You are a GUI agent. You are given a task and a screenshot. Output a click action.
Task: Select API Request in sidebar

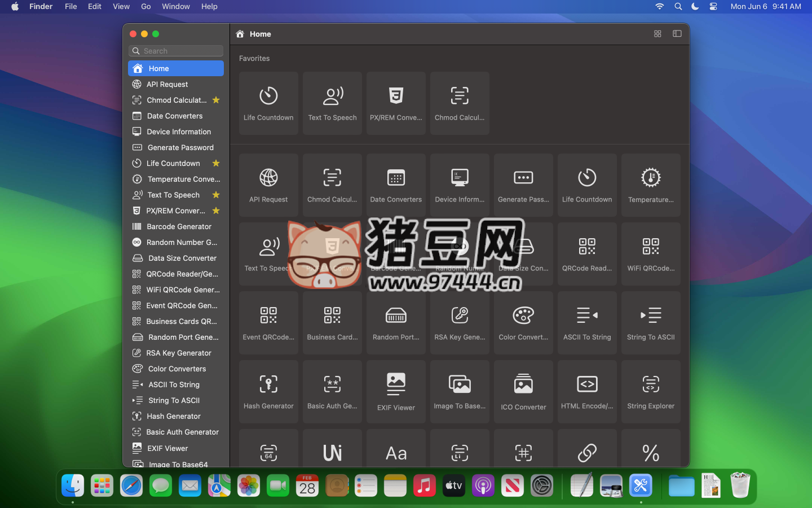[x=176, y=84]
